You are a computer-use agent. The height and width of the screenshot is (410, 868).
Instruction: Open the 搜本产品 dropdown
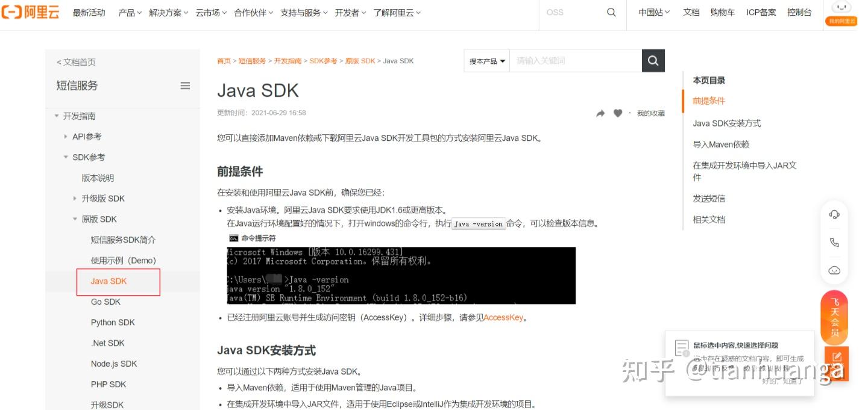[x=486, y=60]
